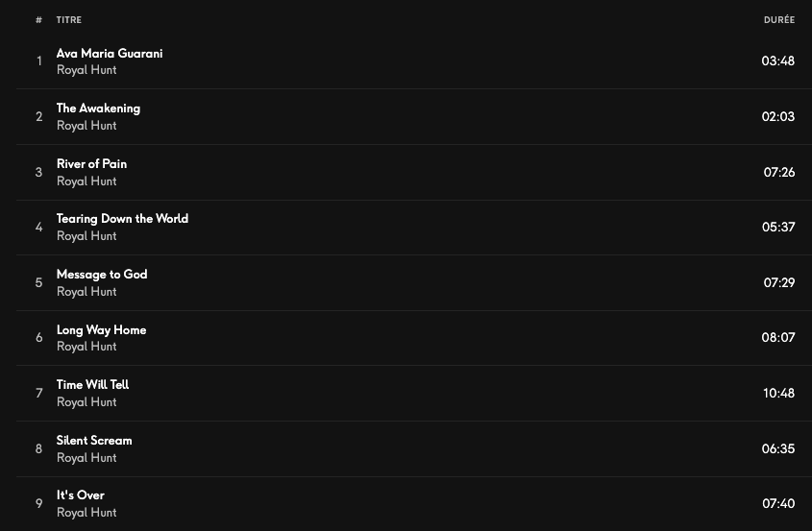Click Silent Scream song title
This screenshot has height=531, width=812.
tap(94, 441)
